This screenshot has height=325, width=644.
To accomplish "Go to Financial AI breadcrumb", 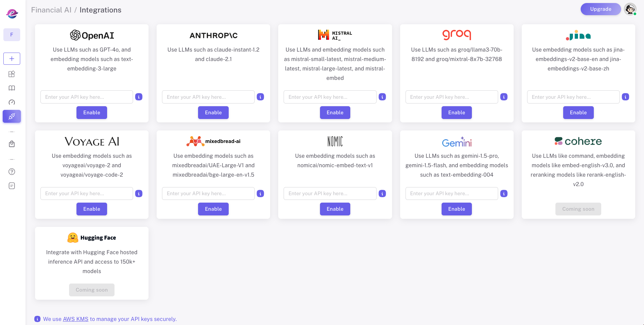I will click(x=51, y=10).
